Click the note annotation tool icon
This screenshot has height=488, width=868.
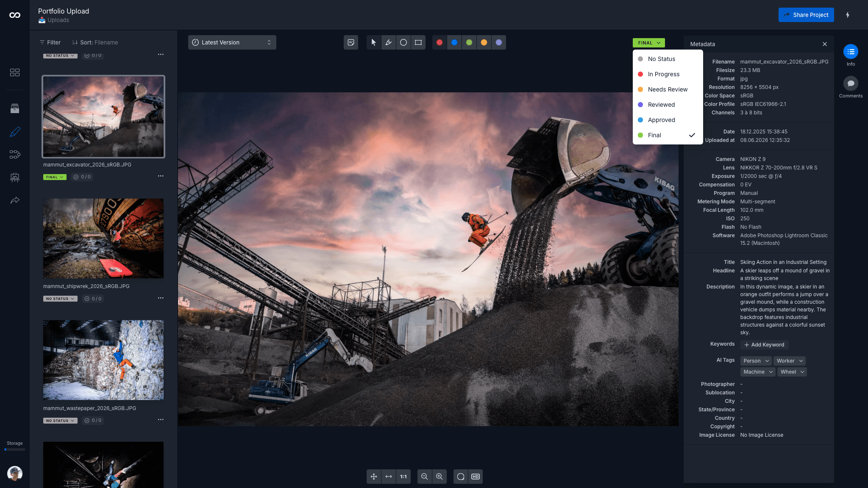[x=351, y=42]
